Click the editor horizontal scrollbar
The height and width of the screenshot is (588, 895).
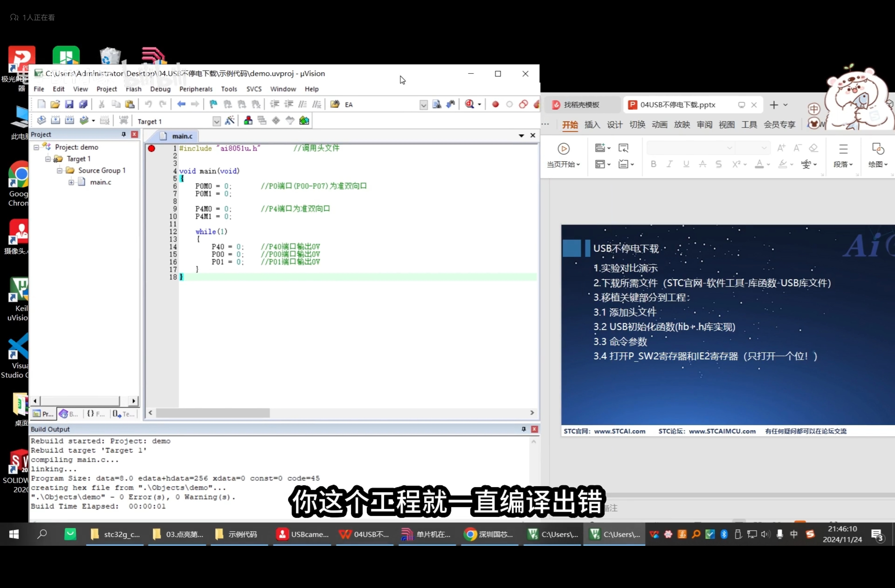(213, 413)
